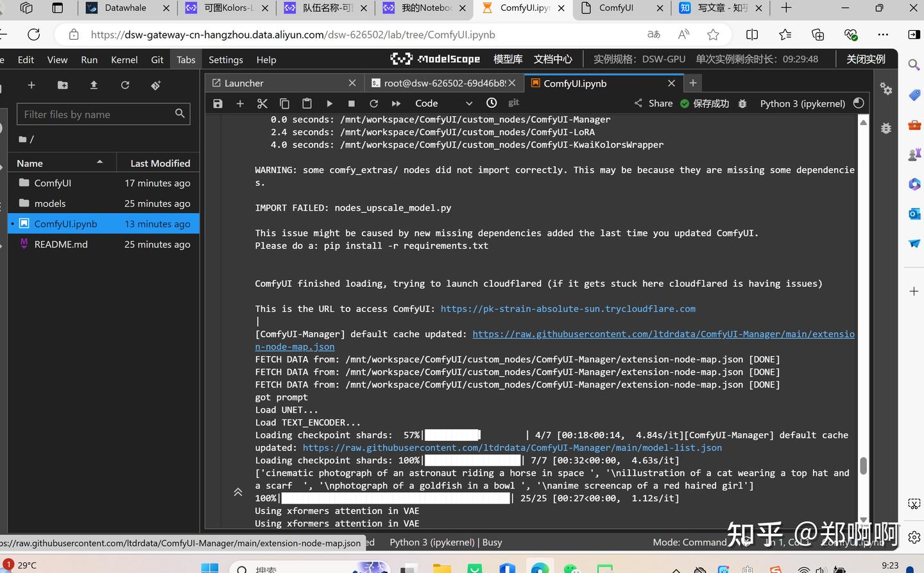This screenshot has width=924, height=573.
Task: Refresh the file browser list
Action: pos(125,85)
